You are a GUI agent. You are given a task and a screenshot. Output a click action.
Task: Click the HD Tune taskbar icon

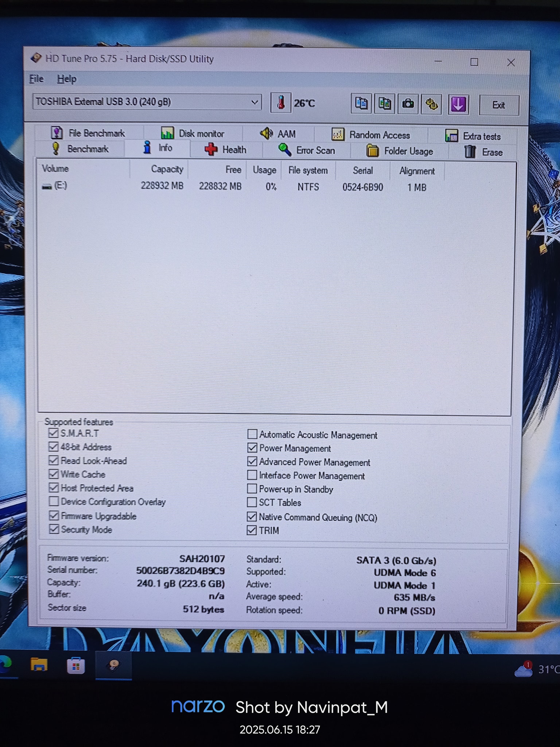pos(113,666)
